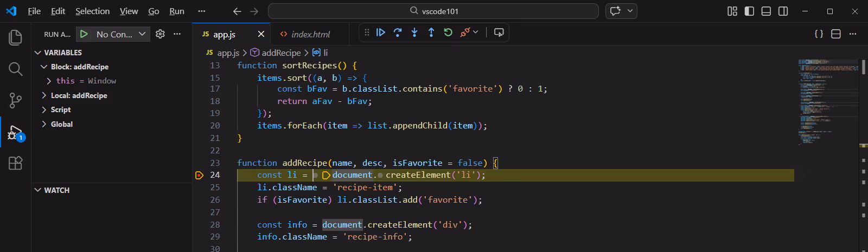The height and width of the screenshot is (252, 868).
Task: Open Run and Debug view
Action: (x=15, y=132)
